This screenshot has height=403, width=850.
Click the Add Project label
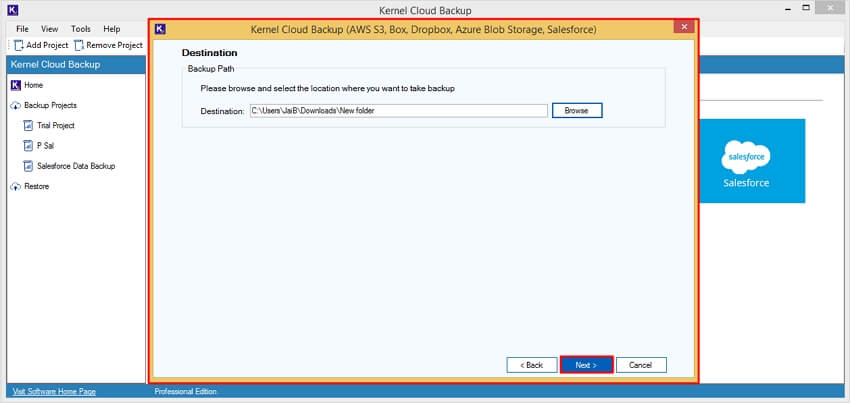[x=47, y=45]
